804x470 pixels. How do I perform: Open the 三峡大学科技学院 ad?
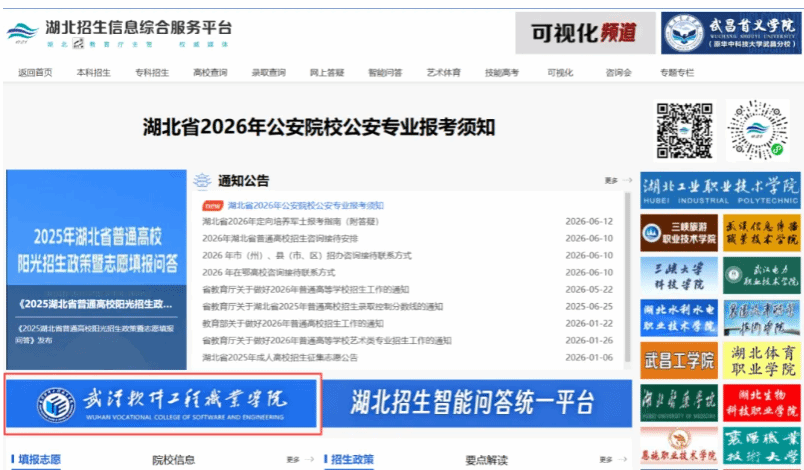pos(679,276)
